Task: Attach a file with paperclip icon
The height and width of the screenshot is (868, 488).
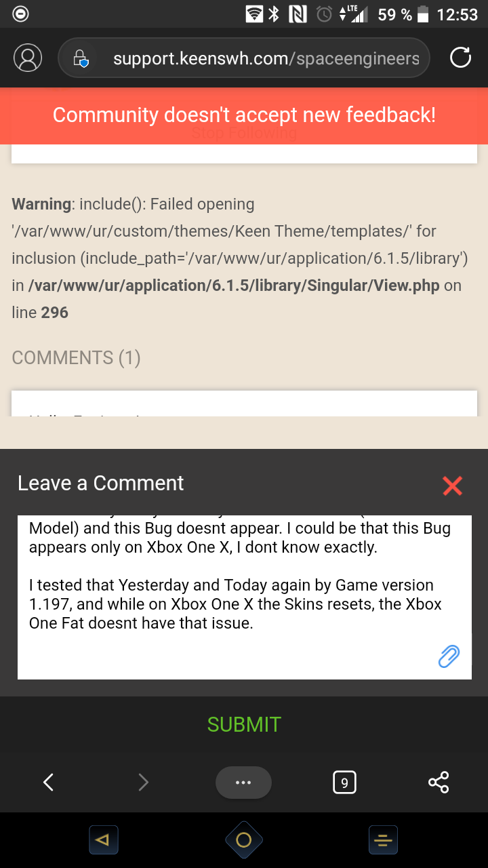Action: coord(449,656)
